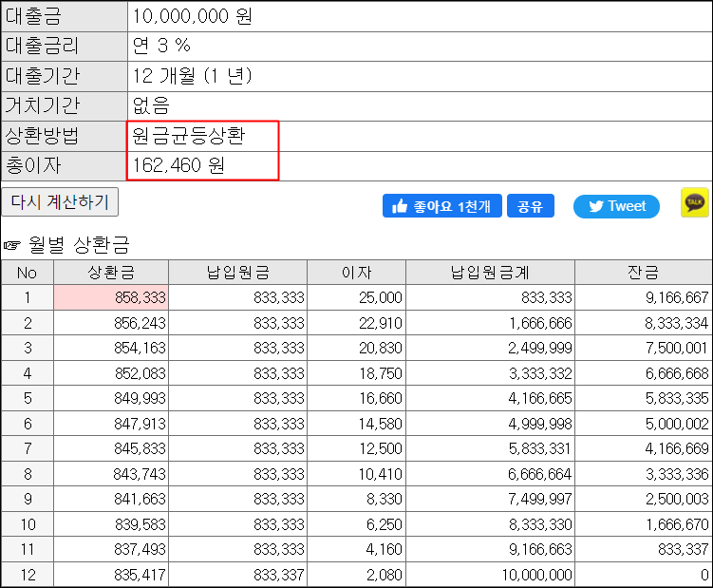Image resolution: width=713 pixels, height=588 pixels.
Task: Click the 대출금 row label
Action: 65,16
